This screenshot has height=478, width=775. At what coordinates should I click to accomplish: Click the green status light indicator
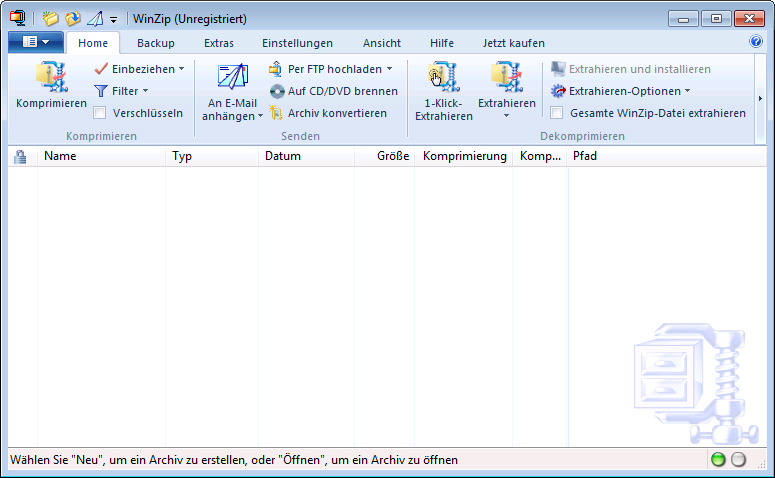click(718, 460)
